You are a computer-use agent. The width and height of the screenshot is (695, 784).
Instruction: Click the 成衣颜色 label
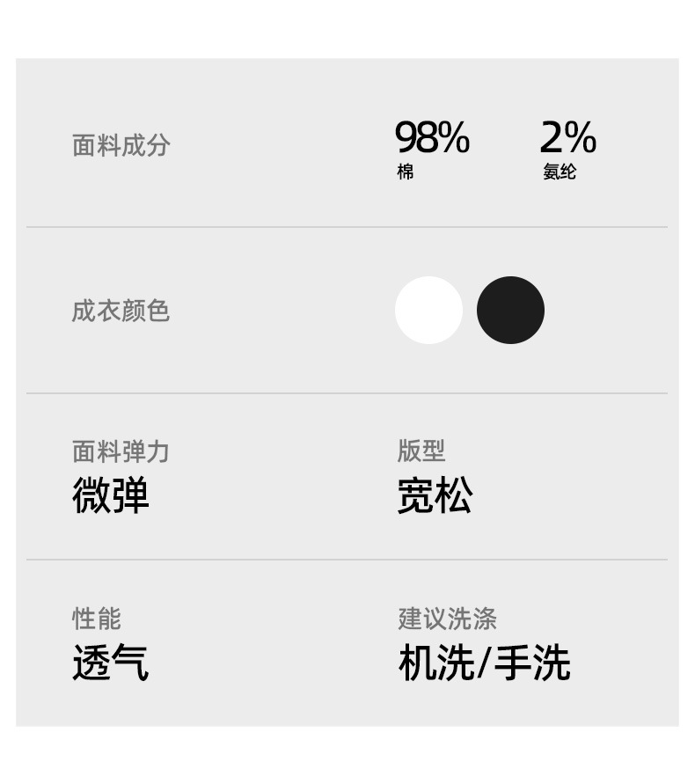click(121, 311)
